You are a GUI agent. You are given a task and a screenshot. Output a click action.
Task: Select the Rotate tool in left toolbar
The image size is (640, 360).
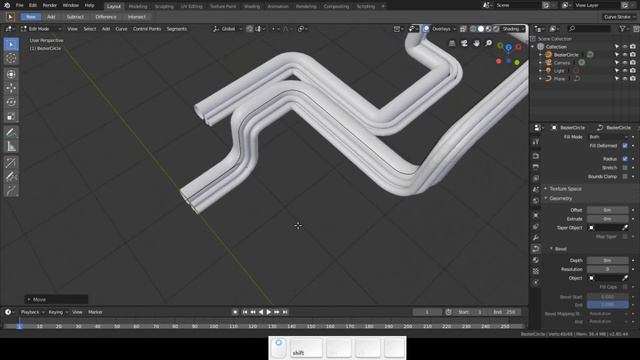(11, 102)
